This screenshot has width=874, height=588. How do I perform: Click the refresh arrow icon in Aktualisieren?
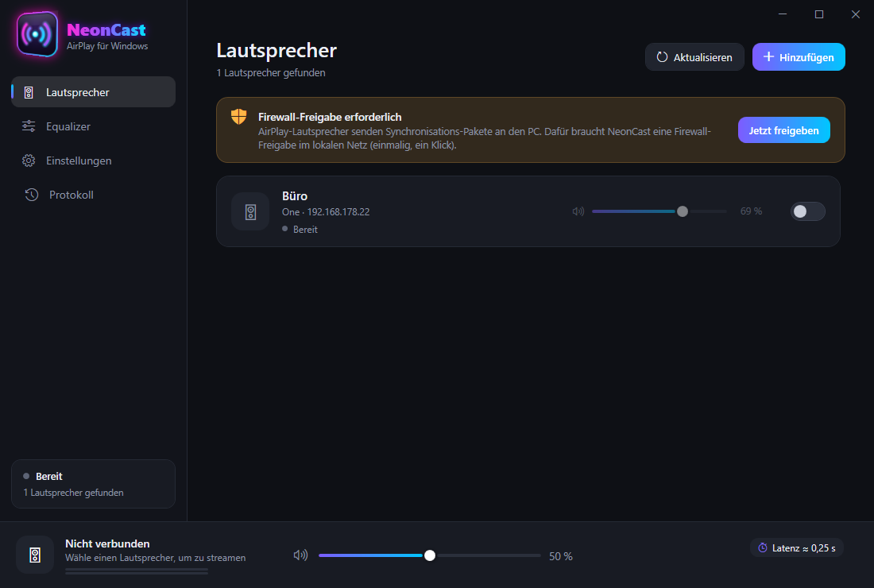click(x=662, y=57)
